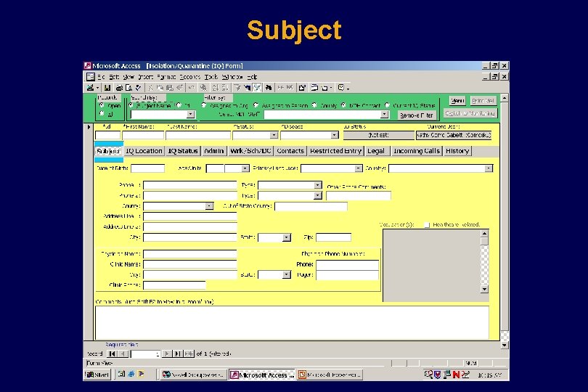Click the form's vertical scroll down arrow
The image size is (588, 392).
click(505, 345)
